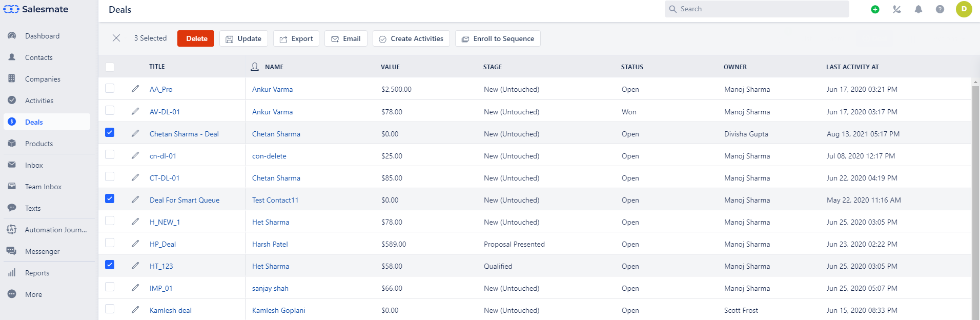Click the pencil edit icon for AA_Pro
The width and height of the screenshot is (980, 320).
[x=135, y=89]
